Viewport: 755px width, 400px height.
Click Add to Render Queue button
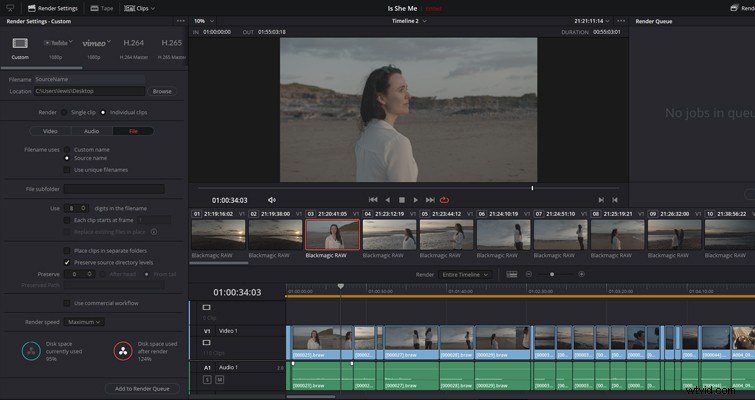pos(142,388)
